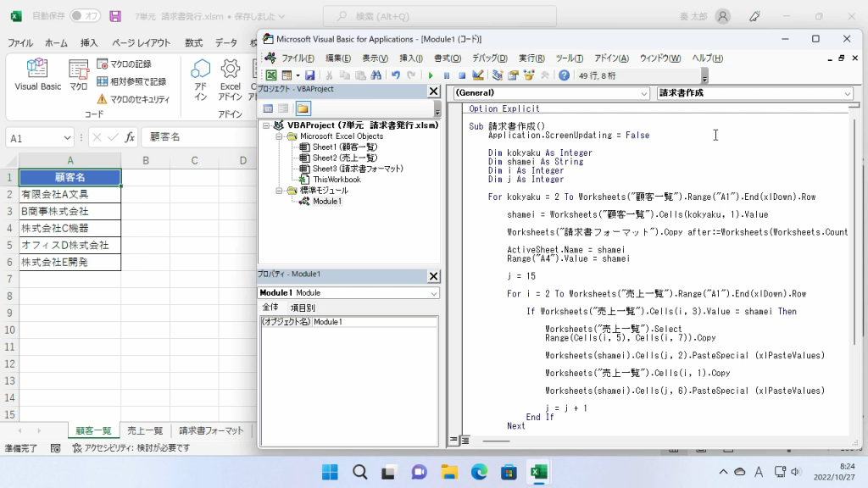Click the Help question mark icon
Image resolution: width=868 pixels, height=488 pixels.
(x=564, y=75)
